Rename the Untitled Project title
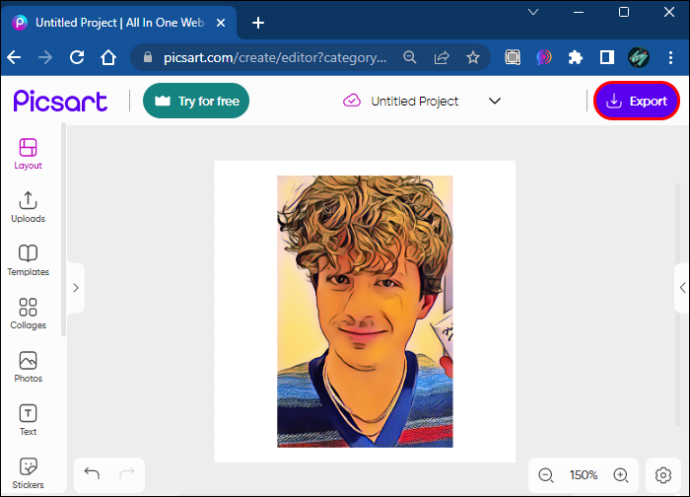Image resolution: width=690 pixels, height=497 pixels. click(415, 101)
